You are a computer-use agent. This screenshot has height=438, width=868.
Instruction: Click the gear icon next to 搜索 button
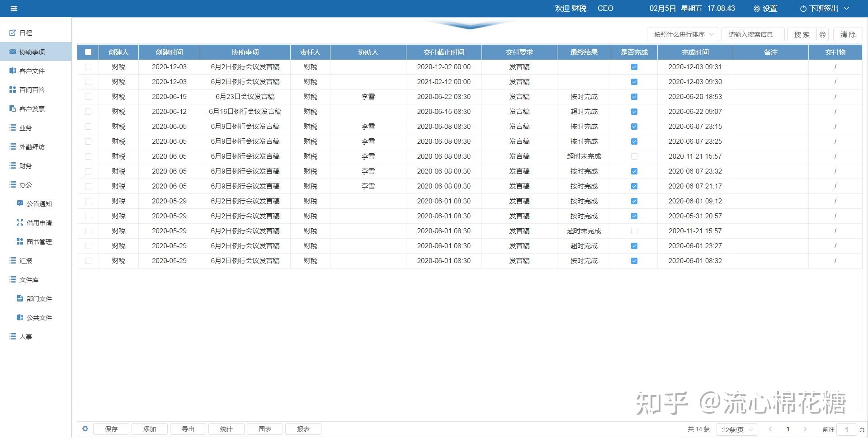pos(823,34)
